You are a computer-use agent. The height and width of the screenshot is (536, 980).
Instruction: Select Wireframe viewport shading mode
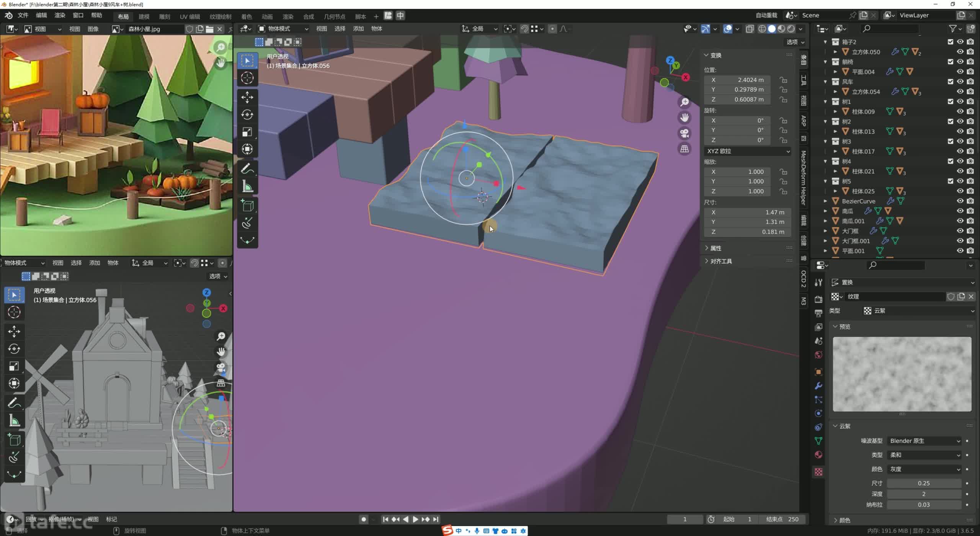click(762, 29)
